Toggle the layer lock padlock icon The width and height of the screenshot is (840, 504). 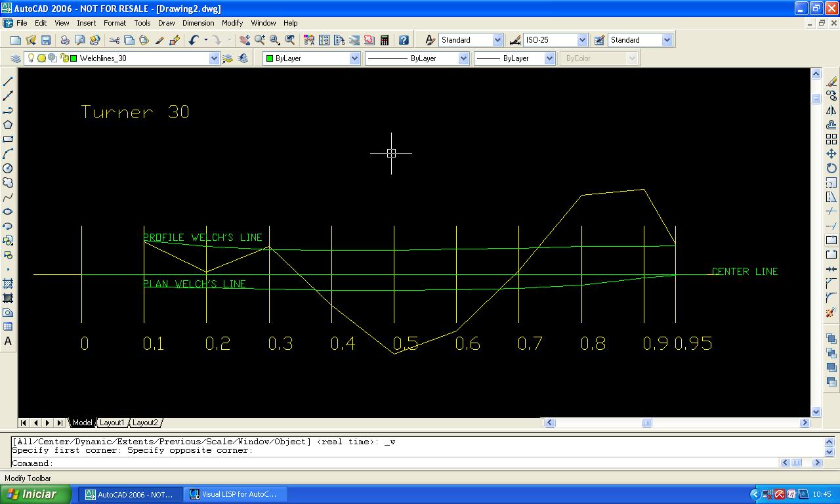[64, 58]
